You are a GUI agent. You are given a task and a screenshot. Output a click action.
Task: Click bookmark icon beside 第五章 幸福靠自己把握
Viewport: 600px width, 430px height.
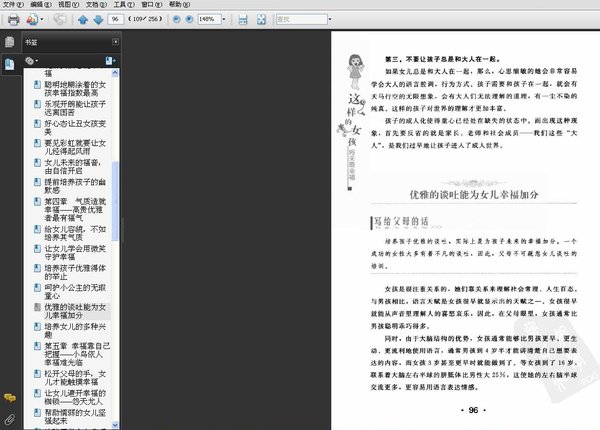[37, 346]
